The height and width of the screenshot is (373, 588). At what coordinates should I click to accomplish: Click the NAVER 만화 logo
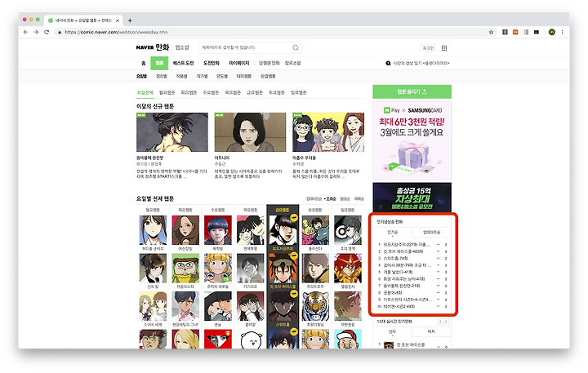pos(153,47)
